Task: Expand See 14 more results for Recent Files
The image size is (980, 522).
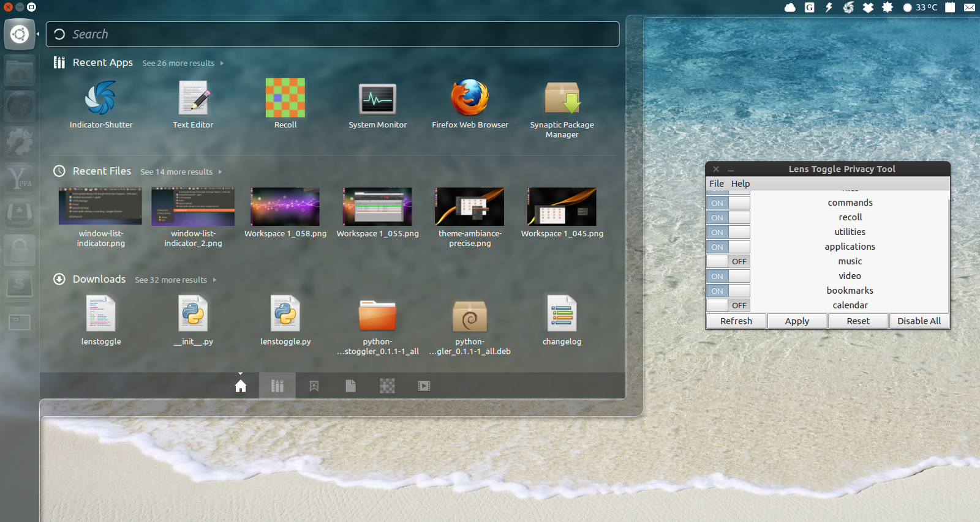Action: (181, 172)
